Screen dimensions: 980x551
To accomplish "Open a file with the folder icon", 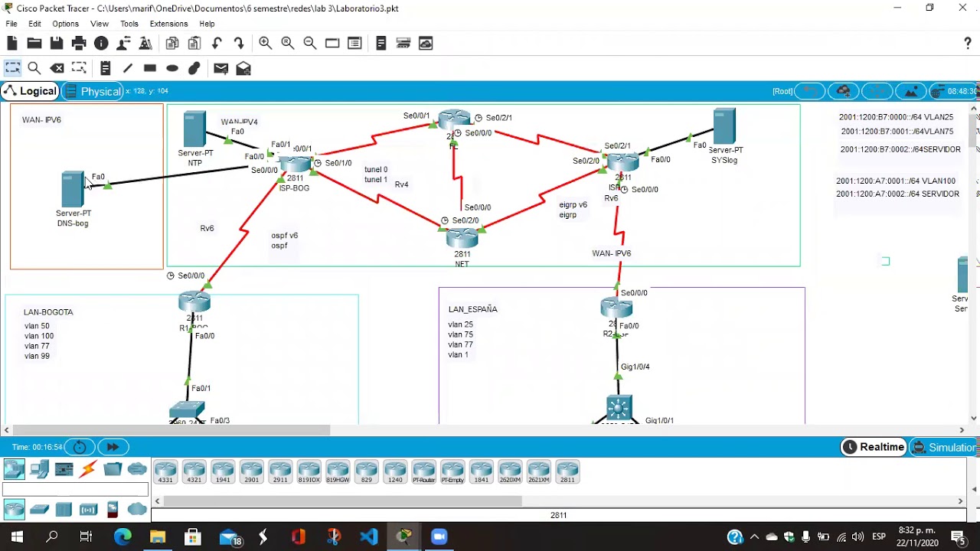I will (x=34, y=44).
